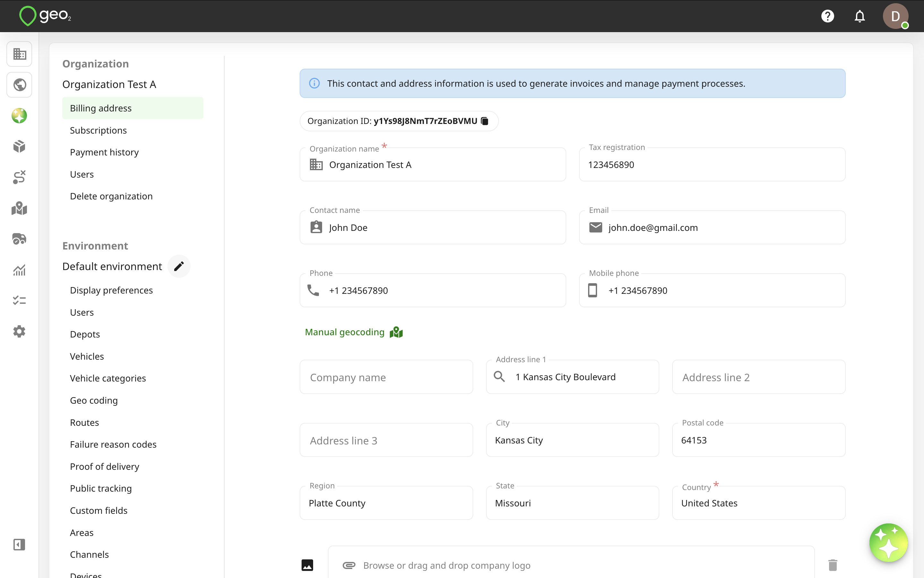Collapse the sidebar panel icon
Screen dimensions: 924x578
(x=20, y=544)
